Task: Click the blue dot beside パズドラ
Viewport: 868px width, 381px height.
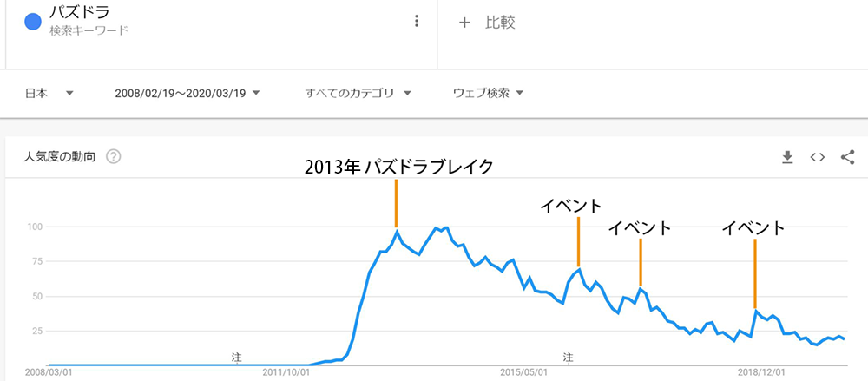Action: point(33,23)
